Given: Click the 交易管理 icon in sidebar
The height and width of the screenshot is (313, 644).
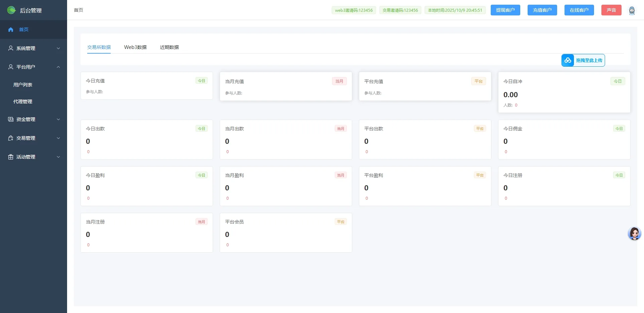Looking at the screenshot, I should point(11,138).
